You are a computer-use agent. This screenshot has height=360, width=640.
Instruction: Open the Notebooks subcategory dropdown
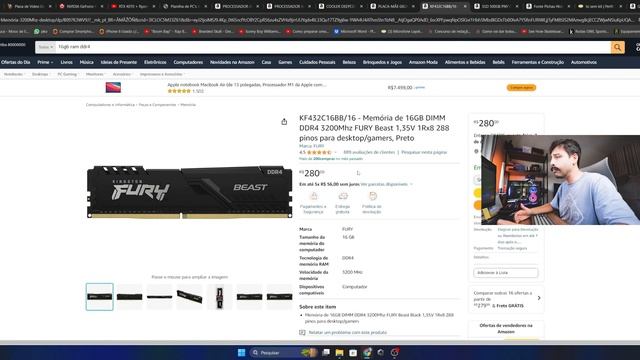click(15, 74)
